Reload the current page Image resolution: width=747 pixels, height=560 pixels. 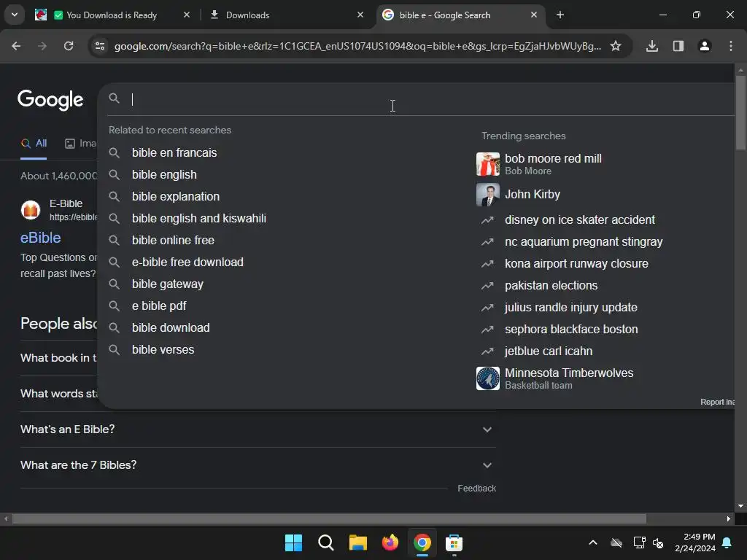click(x=69, y=46)
